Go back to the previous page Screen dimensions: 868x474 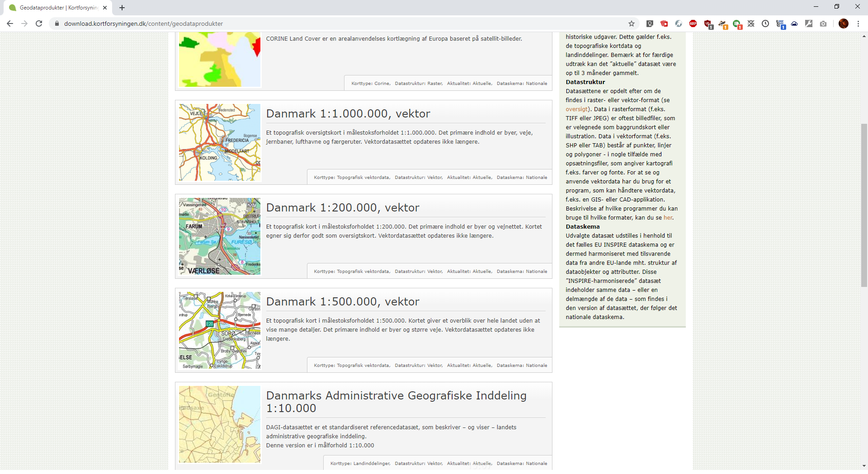click(x=10, y=23)
